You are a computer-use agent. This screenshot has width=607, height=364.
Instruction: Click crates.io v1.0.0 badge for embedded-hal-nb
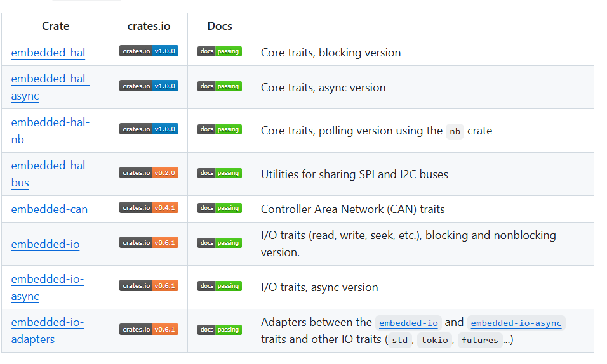click(x=149, y=129)
